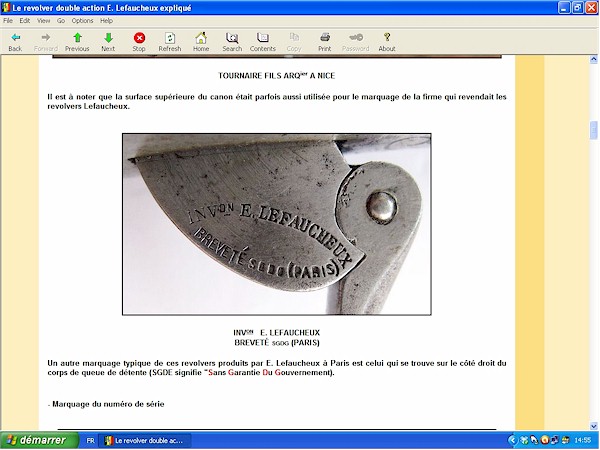Click the caption INV E. LEFAUCHEUX

coord(277,333)
